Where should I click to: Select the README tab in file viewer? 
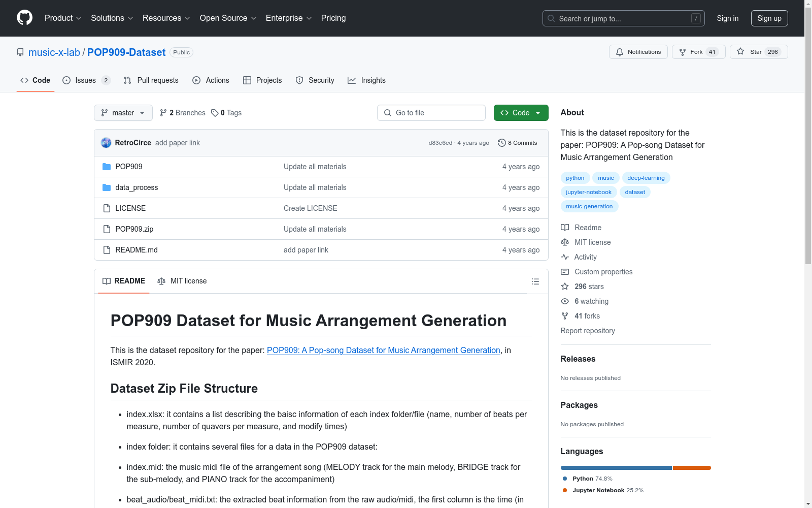pos(124,281)
